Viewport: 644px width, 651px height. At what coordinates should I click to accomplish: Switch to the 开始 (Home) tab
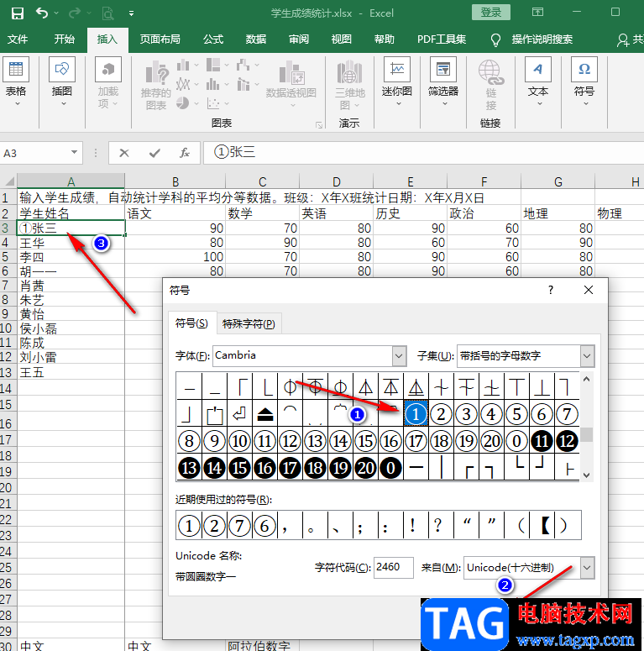tap(65, 39)
